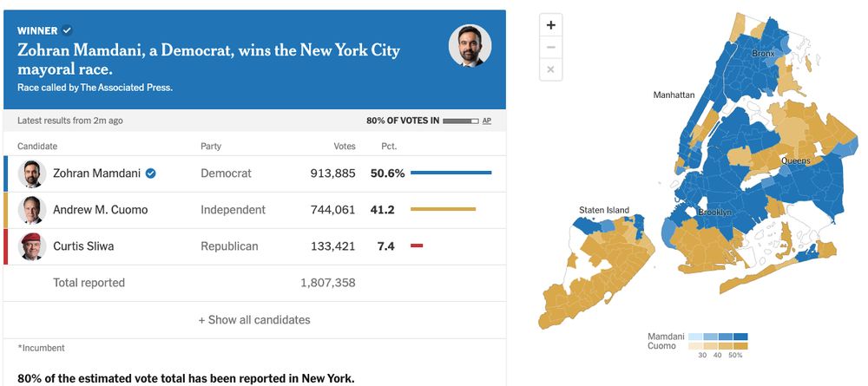Select the Bronx label on map

(x=763, y=54)
